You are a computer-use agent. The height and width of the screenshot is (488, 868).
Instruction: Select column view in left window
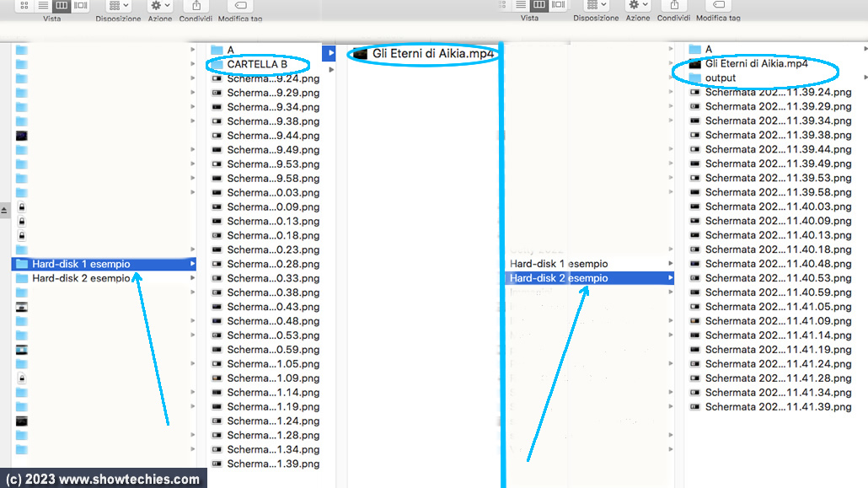62,6
